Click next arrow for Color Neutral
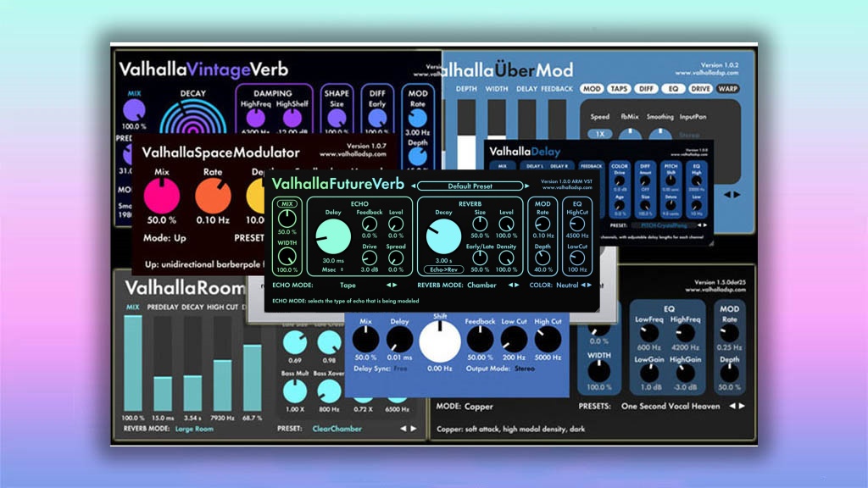Image resolution: width=868 pixels, height=488 pixels. (592, 286)
